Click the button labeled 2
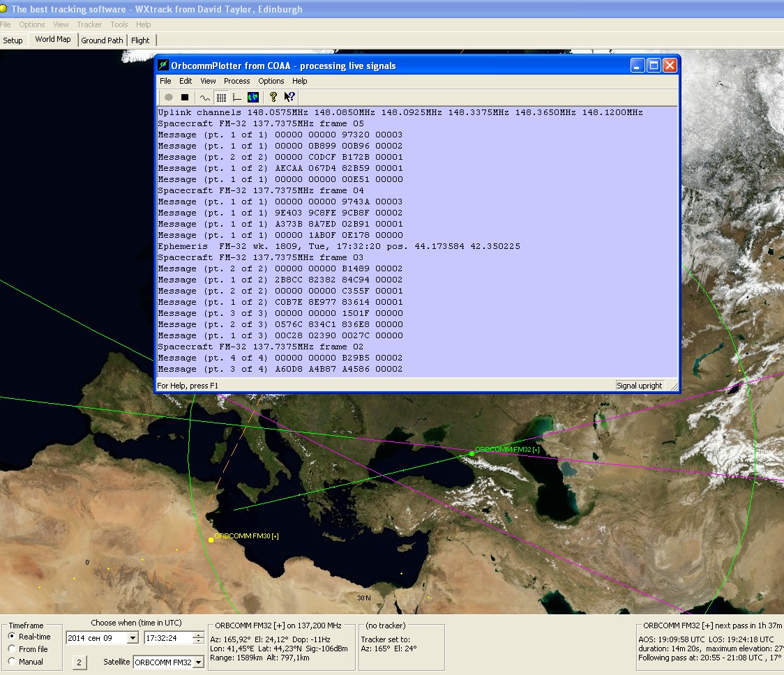This screenshot has height=675, width=784. click(x=79, y=662)
